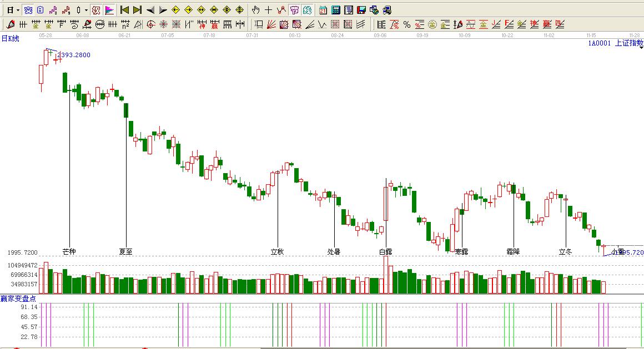Click the floppy disk save icon
The width and height of the screenshot is (644, 349).
(x=361, y=10)
